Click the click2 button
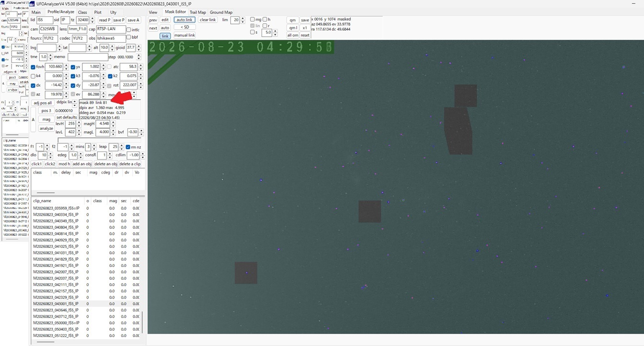 click(x=50, y=164)
